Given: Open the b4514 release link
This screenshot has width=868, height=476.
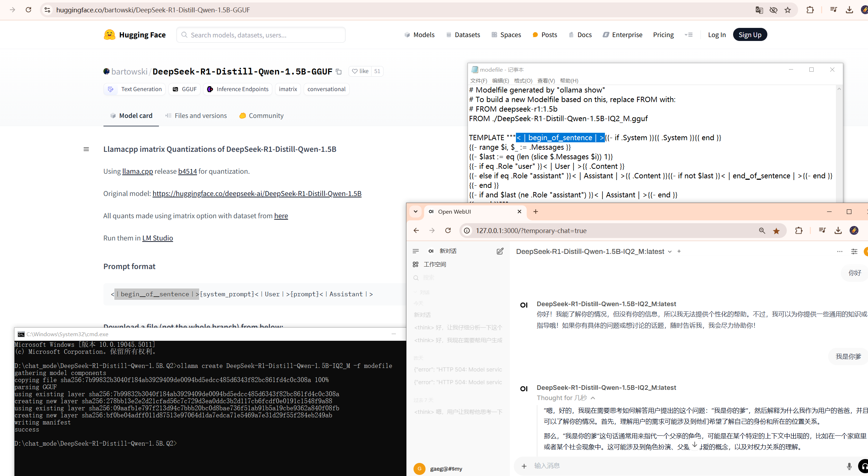Looking at the screenshot, I should tap(187, 171).
